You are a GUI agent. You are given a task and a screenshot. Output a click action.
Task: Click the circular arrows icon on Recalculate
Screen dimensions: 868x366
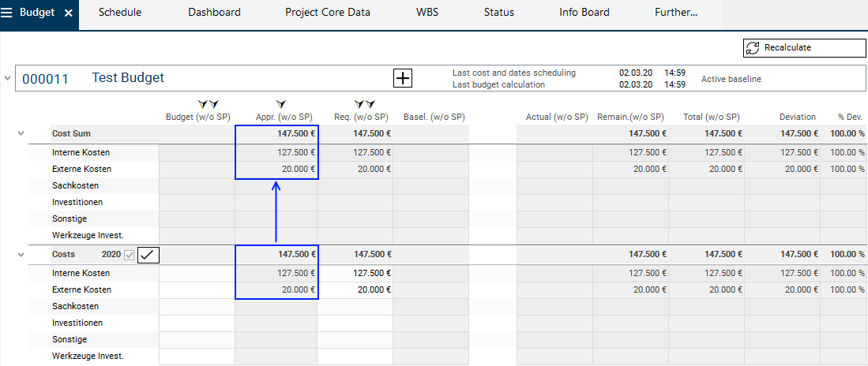(753, 48)
